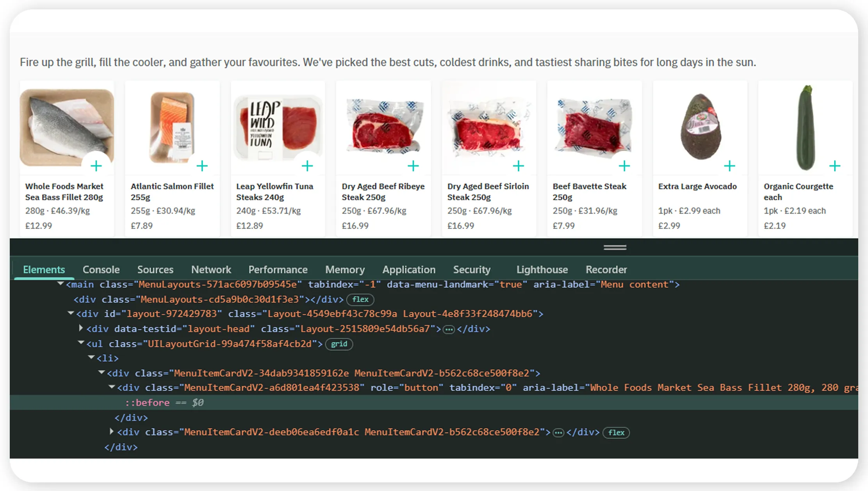Expand the MenuItemCardV2-deeb06ea6edf0a1c div node

112,432
